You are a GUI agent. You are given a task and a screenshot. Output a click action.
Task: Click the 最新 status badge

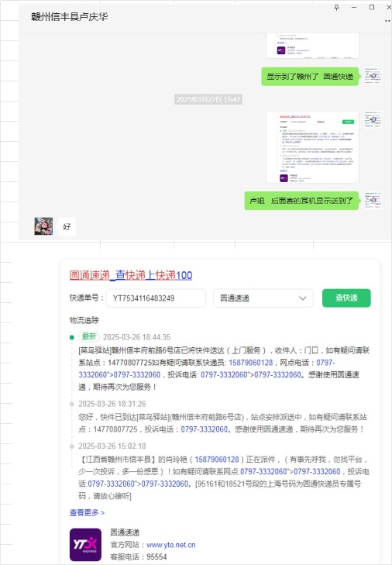tap(89, 336)
